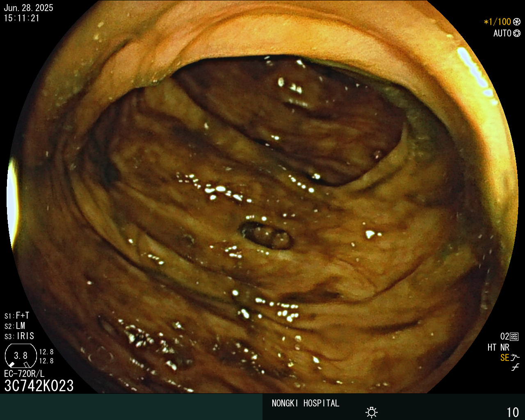Image resolution: width=525 pixels, height=420 pixels.
Task: Select the serial number 3C742K023
Action: 39,386
